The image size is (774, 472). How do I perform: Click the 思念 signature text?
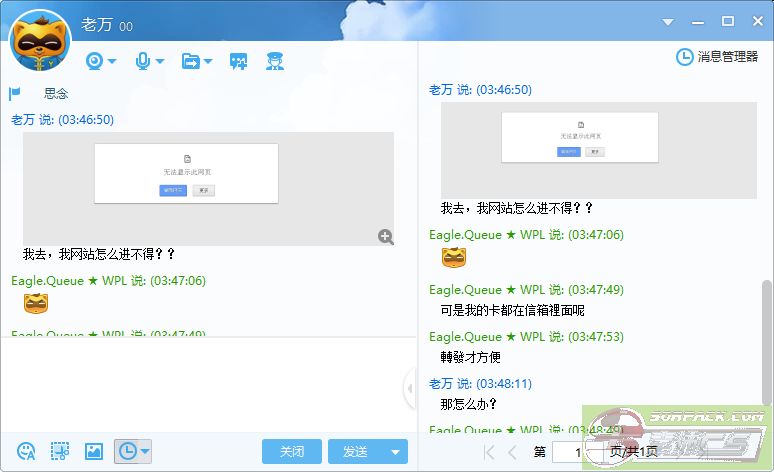tap(56, 93)
